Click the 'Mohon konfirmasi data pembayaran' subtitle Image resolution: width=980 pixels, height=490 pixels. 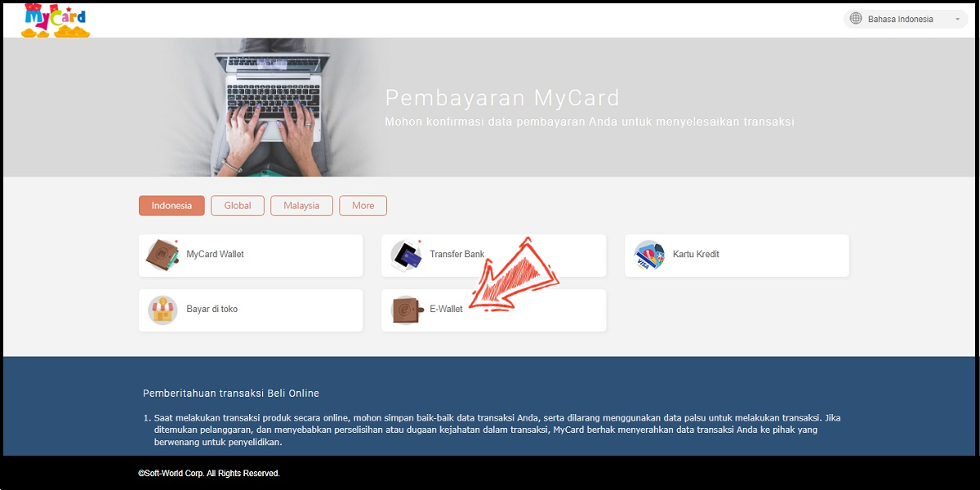[590, 122]
